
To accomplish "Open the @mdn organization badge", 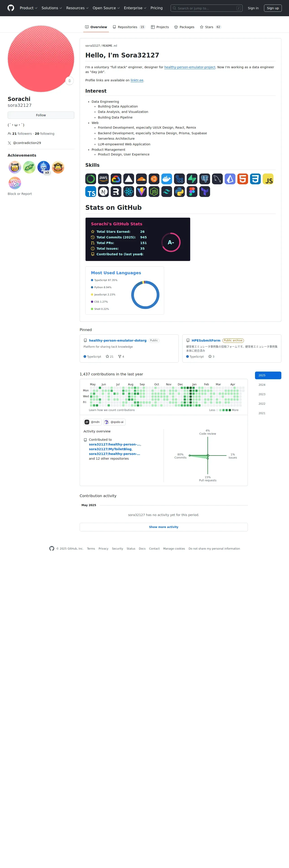I will tap(93, 422).
